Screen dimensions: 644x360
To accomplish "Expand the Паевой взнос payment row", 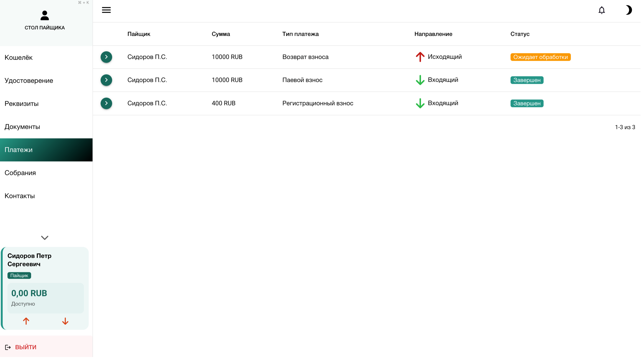I will [x=106, y=80].
